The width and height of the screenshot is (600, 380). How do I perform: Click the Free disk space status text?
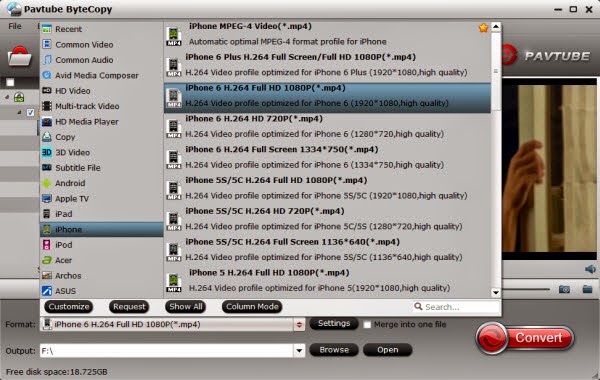[57, 372]
